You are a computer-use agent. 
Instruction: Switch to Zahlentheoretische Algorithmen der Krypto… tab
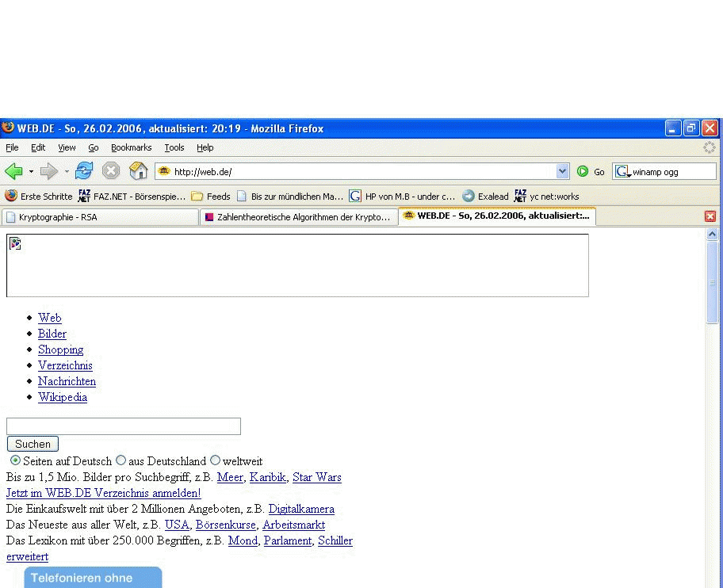point(298,217)
